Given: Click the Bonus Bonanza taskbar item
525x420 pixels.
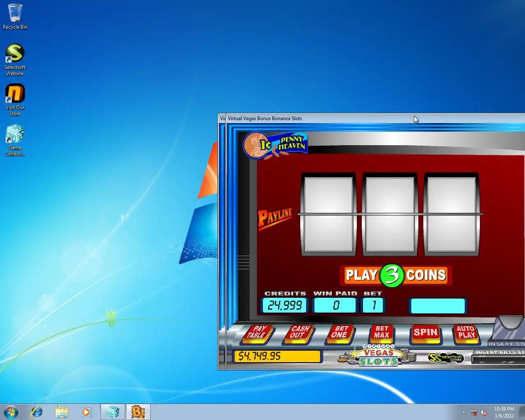Looking at the screenshot, I should click(138, 412).
